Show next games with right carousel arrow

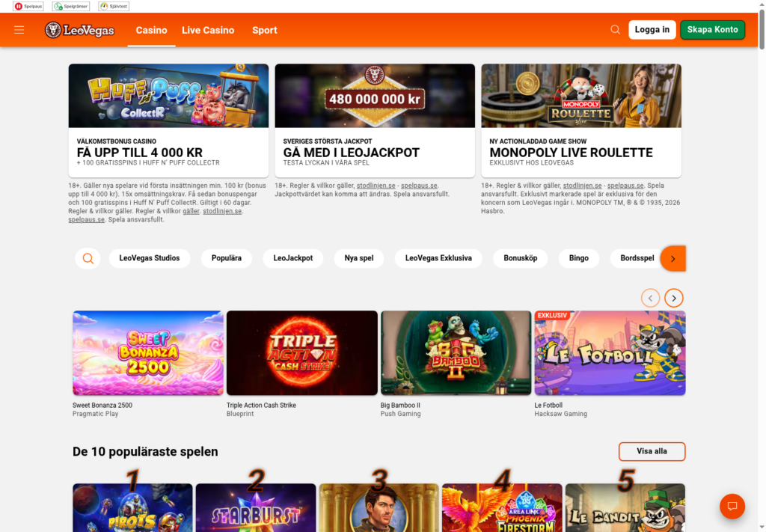click(x=674, y=298)
